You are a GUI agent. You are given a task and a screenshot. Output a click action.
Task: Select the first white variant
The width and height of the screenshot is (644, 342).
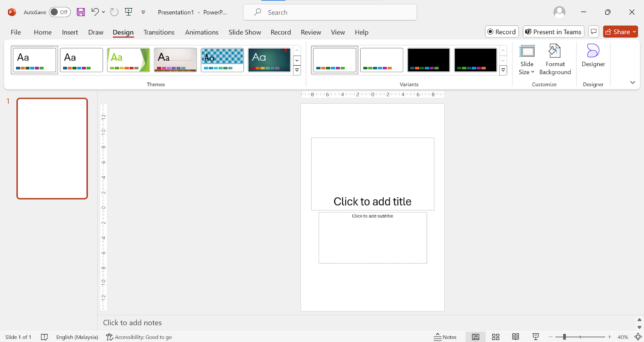click(334, 60)
